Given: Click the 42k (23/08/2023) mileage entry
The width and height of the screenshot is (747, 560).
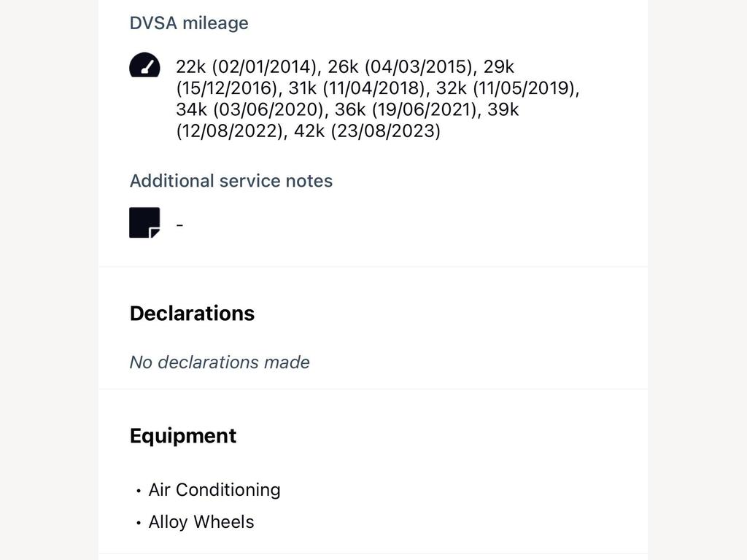Looking at the screenshot, I should click(367, 131).
